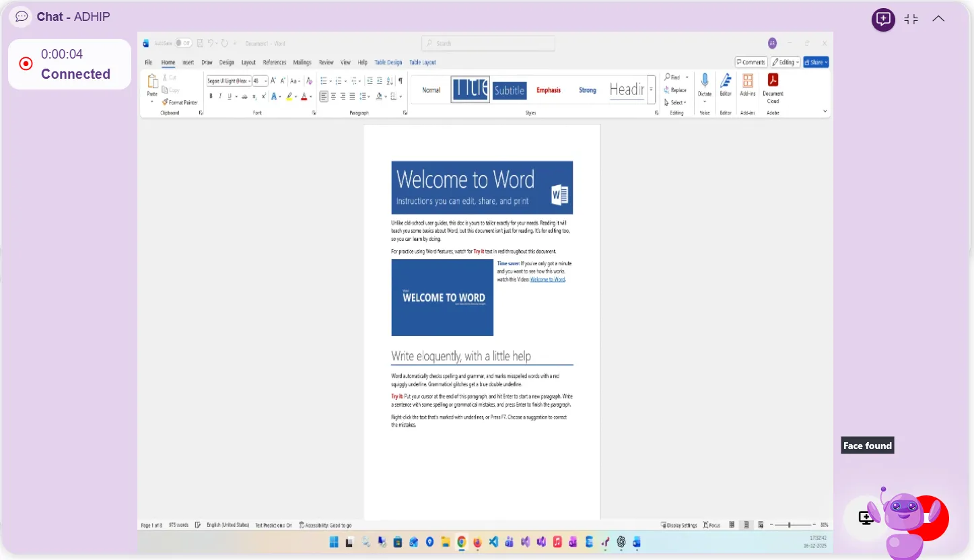Start Dictate using the microphone icon
The width and height of the screenshot is (974, 560).
pyautogui.click(x=705, y=81)
